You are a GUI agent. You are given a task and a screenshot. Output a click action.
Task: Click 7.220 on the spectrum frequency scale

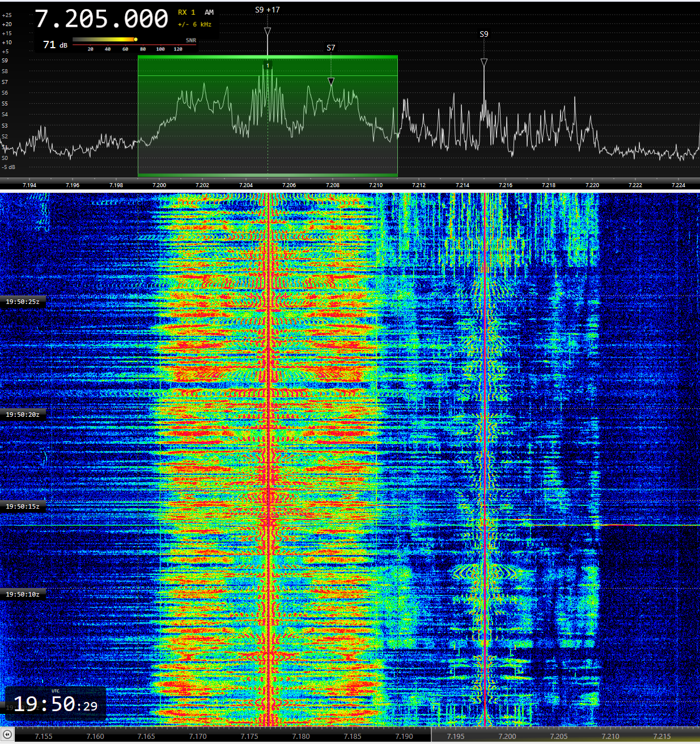592,185
